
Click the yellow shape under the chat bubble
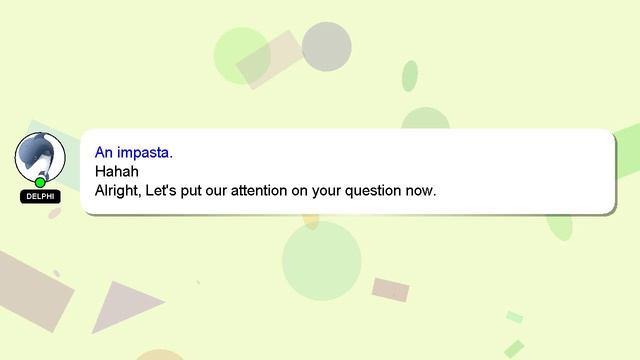click(311, 221)
